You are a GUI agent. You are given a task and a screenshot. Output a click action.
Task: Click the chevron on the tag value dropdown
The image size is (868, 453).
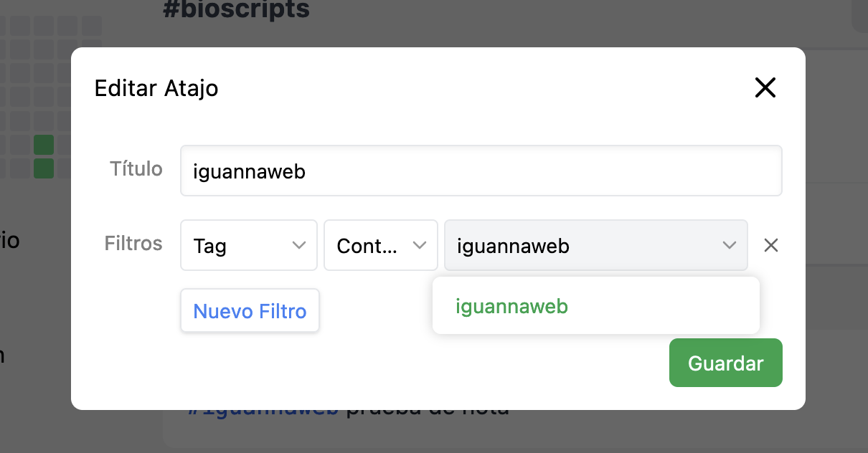click(730, 245)
